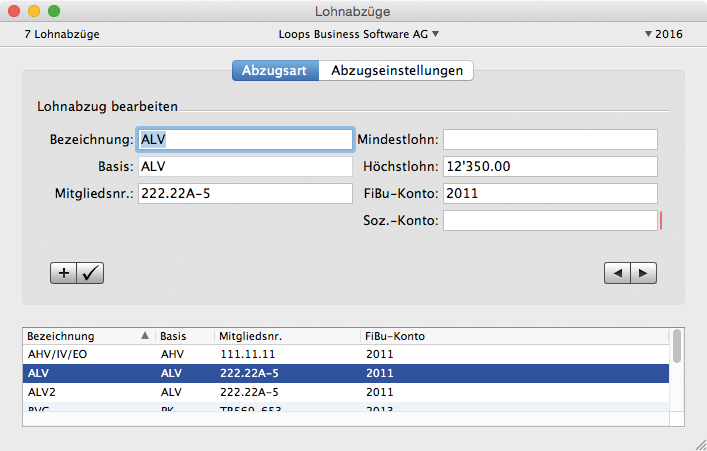Viewport: 707px width, 451px height.
Task: Click the "7 Lohnabzüge" count label
Action: [62, 34]
